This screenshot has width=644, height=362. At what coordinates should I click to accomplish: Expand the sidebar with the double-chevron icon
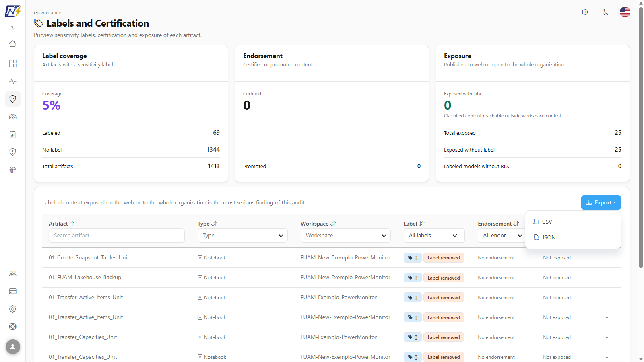[x=13, y=28]
